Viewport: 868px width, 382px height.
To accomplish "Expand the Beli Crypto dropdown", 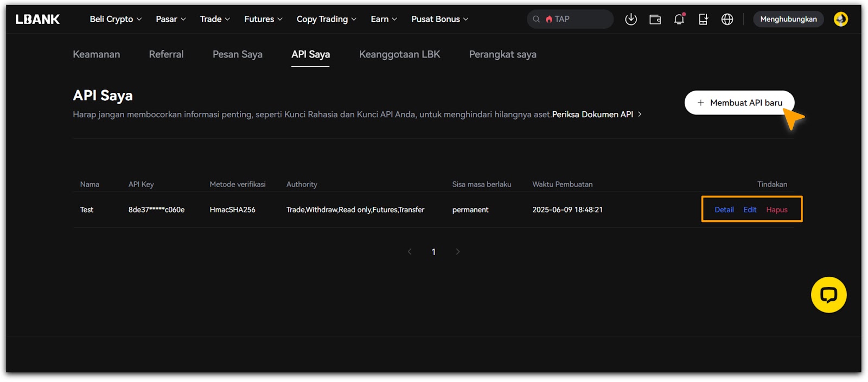I will (x=116, y=19).
